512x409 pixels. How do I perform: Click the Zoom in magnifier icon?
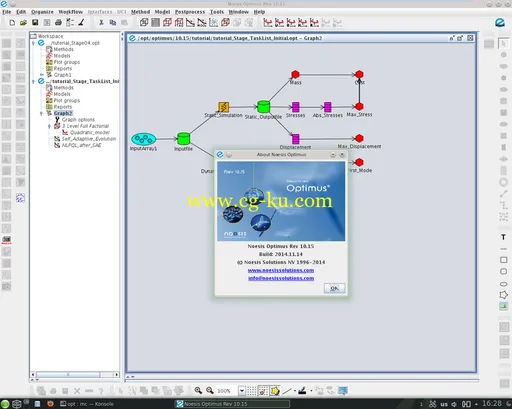pos(198,390)
